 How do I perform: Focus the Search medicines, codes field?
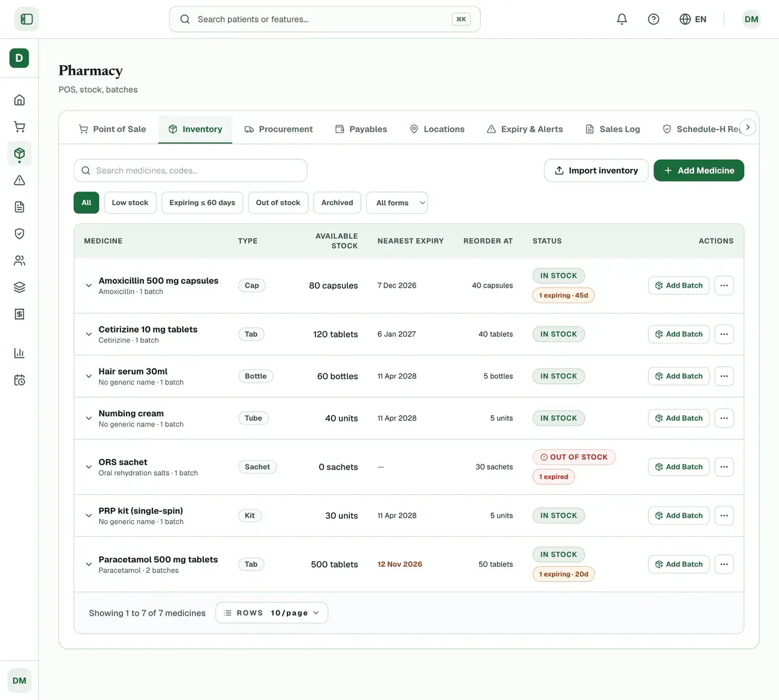click(190, 171)
